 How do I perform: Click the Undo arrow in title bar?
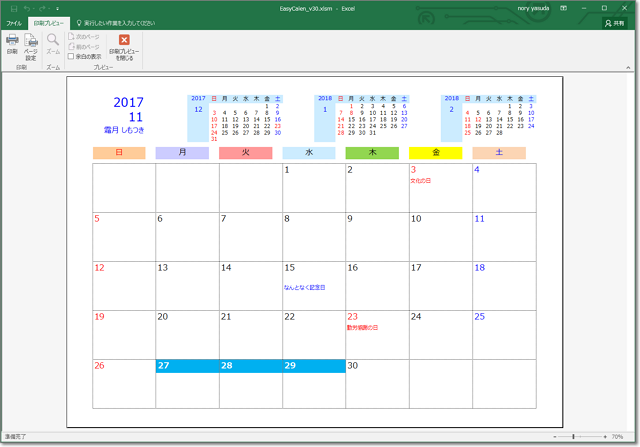25,7
